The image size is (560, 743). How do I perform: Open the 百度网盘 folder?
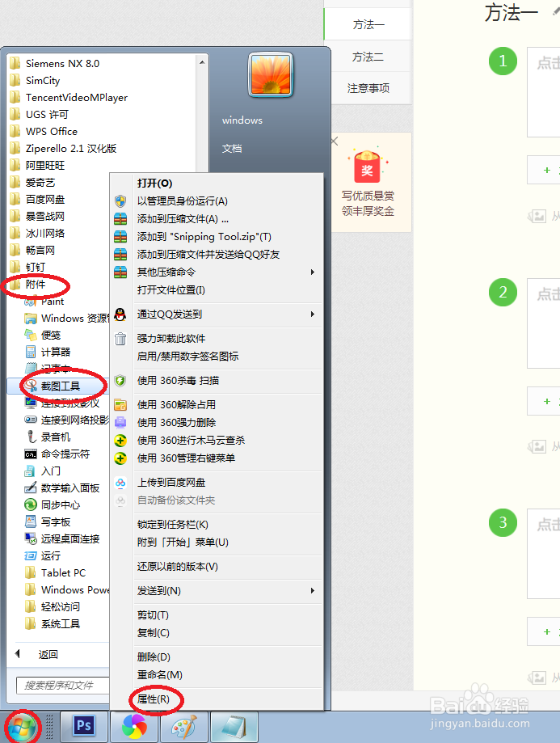(x=45, y=200)
